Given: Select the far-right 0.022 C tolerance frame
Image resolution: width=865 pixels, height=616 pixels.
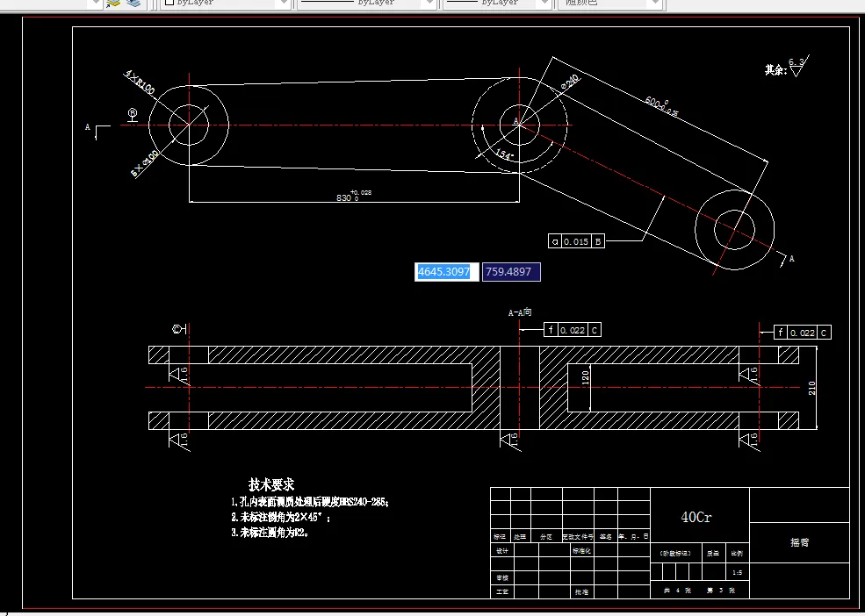Looking at the screenshot, I should pyautogui.click(x=803, y=333).
